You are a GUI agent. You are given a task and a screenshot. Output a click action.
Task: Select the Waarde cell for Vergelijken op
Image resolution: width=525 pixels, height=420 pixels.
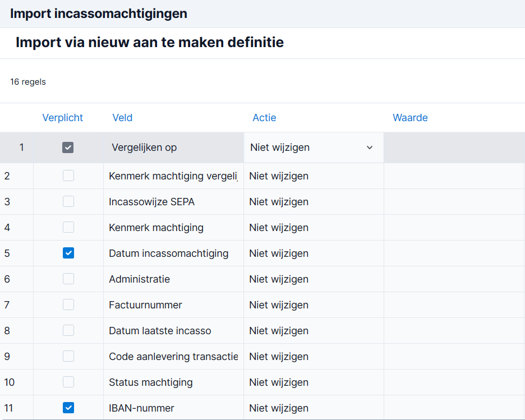tap(454, 147)
